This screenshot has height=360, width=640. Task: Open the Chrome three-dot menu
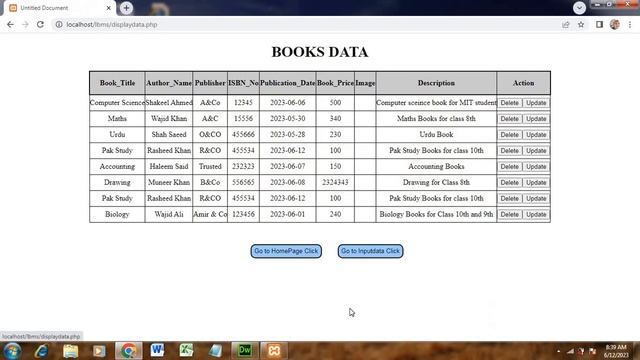coord(630,24)
